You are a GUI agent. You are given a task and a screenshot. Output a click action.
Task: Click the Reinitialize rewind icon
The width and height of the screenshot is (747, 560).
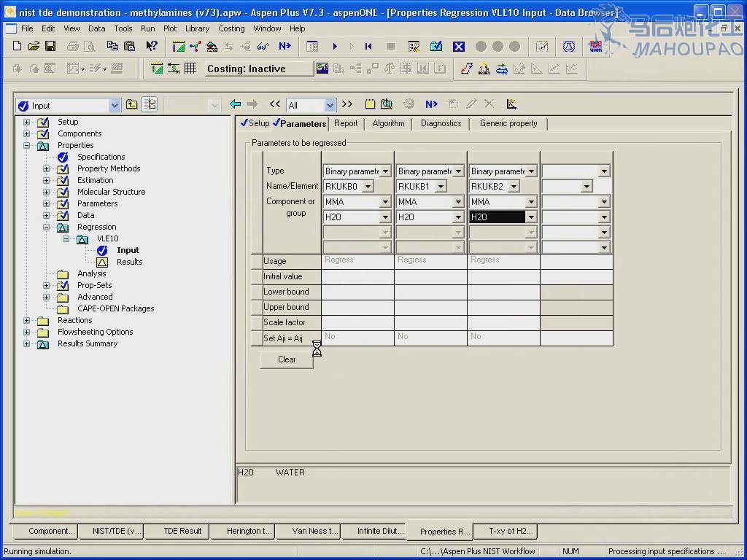pyautogui.click(x=368, y=46)
